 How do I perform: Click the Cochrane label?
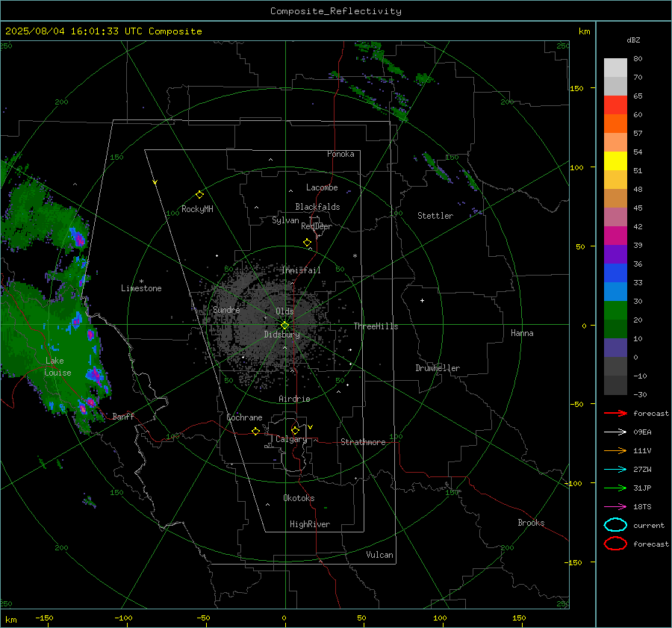[244, 417]
